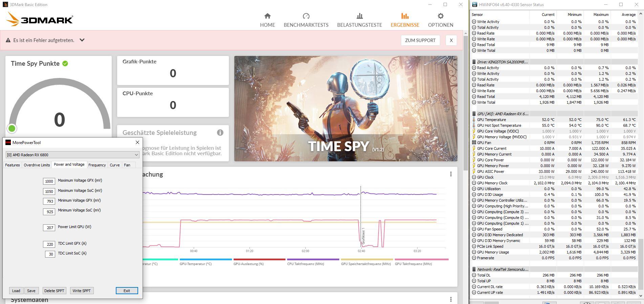Click the lightning icon of GPU Memory Power
Screen dimensions: 644x304
coord(474,166)
